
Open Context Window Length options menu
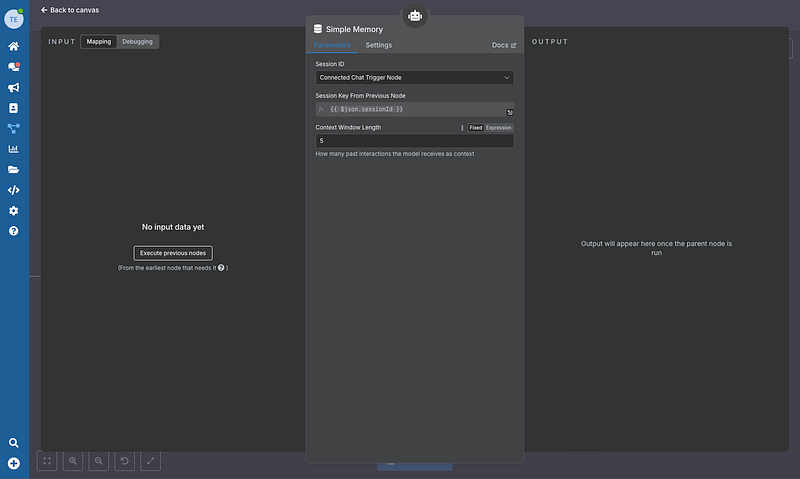click(x=461, y=128)
